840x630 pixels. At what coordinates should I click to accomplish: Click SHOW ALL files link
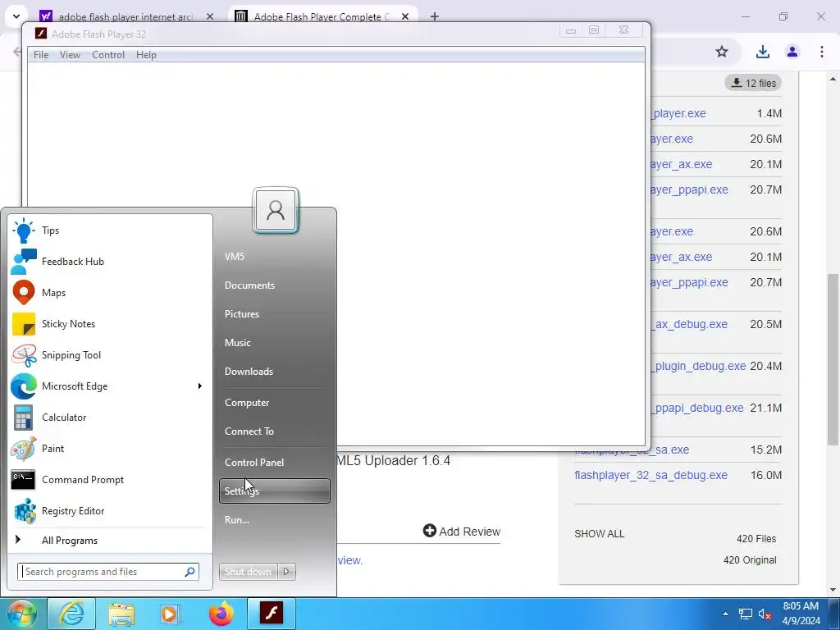point(600,533)
